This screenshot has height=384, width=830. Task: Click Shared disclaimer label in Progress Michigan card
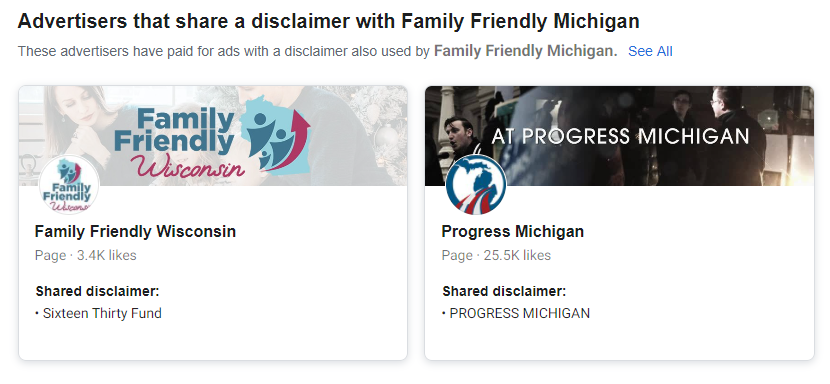click(504, 291)
